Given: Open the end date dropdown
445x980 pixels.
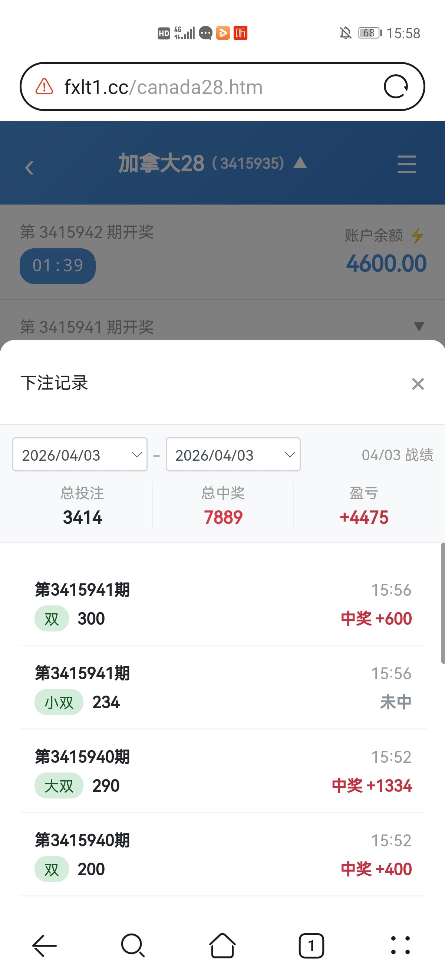Looking at the screenshot, I should point(233,455).
